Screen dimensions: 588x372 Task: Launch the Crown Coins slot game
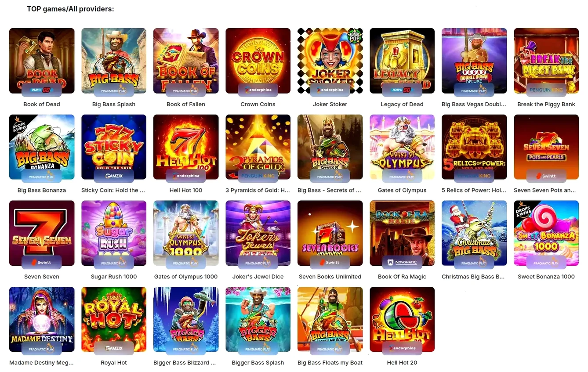tap(258, 61)
